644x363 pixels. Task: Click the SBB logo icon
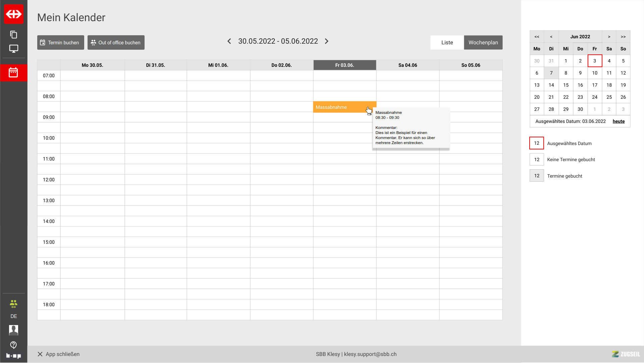14,14
